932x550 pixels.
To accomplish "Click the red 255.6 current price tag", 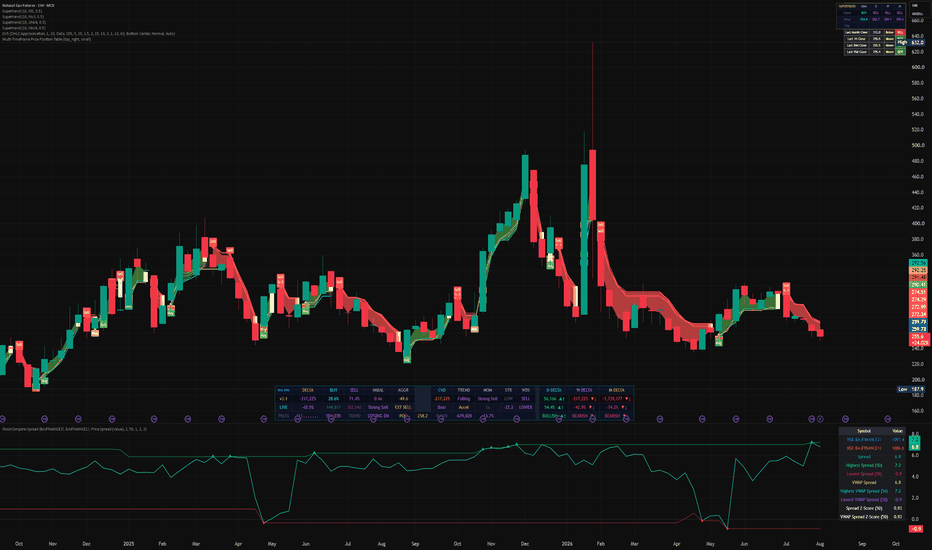I will click(x=920, y=337).
